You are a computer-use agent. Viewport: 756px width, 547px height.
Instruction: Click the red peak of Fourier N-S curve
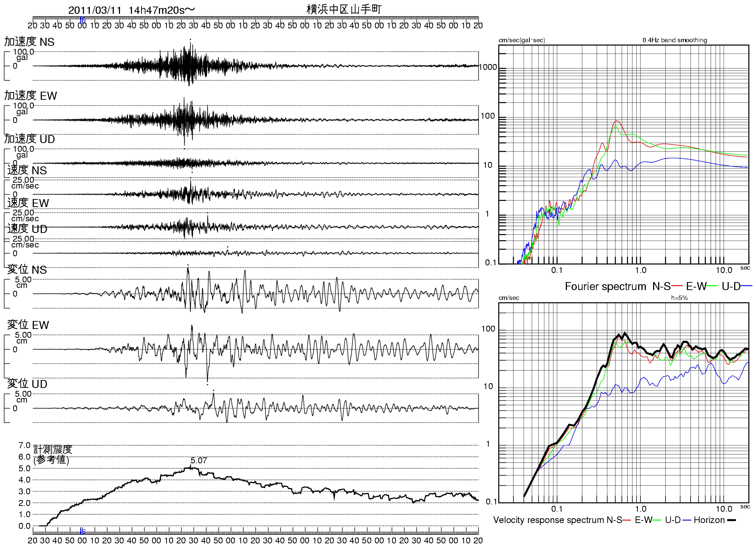point(617,121)
